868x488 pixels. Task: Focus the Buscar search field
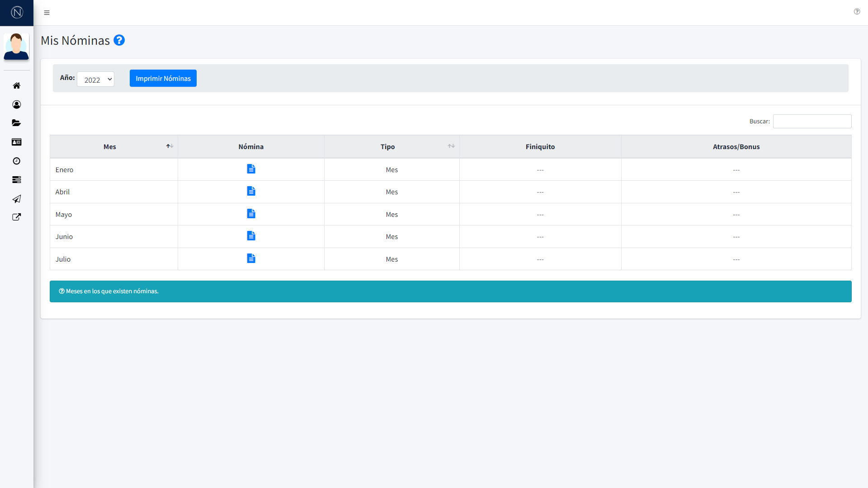click(x=812, y=122)
